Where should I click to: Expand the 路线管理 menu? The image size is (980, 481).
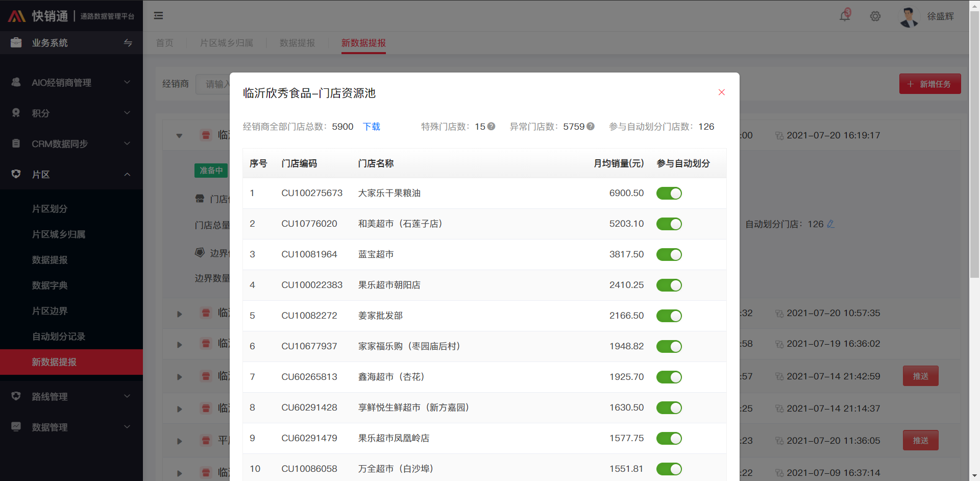point(127,396)
